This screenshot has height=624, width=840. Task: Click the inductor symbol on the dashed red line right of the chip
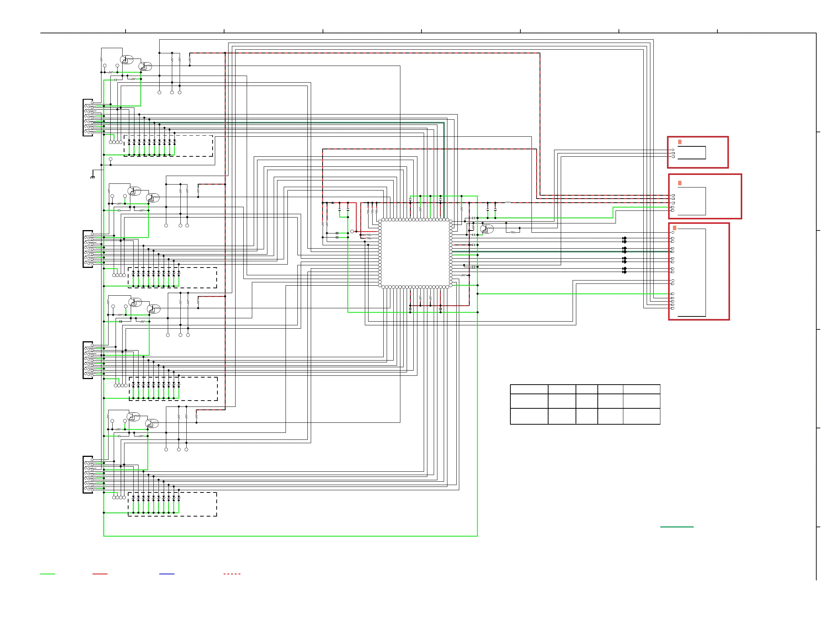[x=508, y=203]
